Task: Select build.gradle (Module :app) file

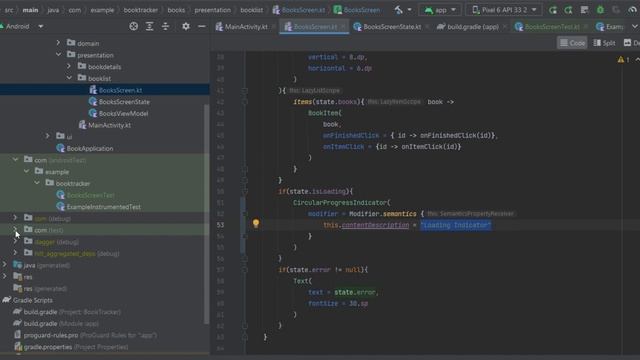Action: tap(56, 323)
